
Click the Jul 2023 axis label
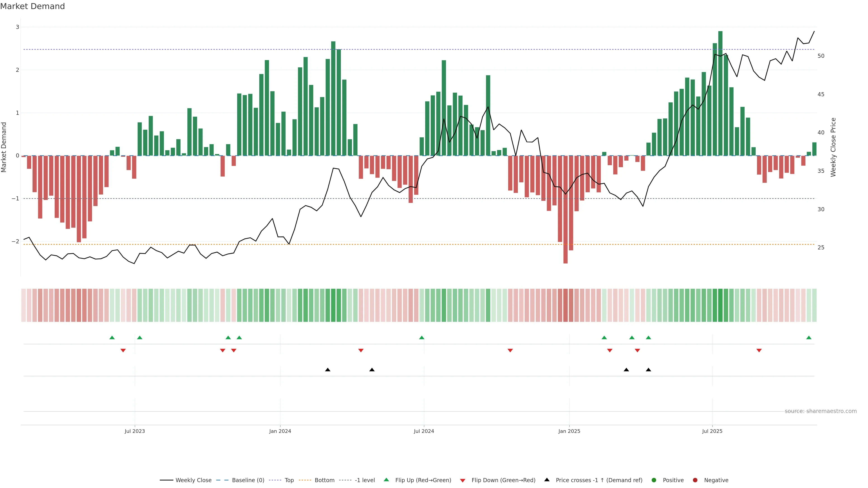[134, 431]
